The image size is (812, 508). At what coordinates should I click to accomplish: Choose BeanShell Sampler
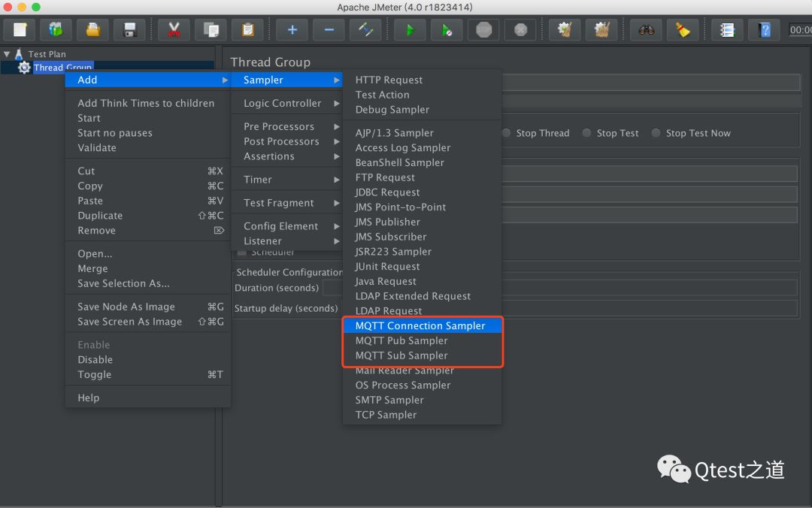click(422, 162)
